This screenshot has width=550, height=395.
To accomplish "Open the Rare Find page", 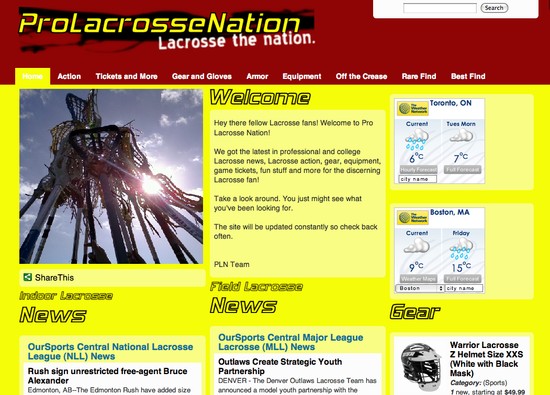I will 419,76.
